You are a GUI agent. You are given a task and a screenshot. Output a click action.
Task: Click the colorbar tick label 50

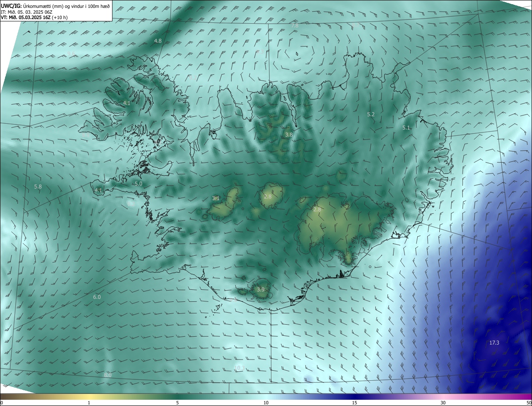pos(529,403)
